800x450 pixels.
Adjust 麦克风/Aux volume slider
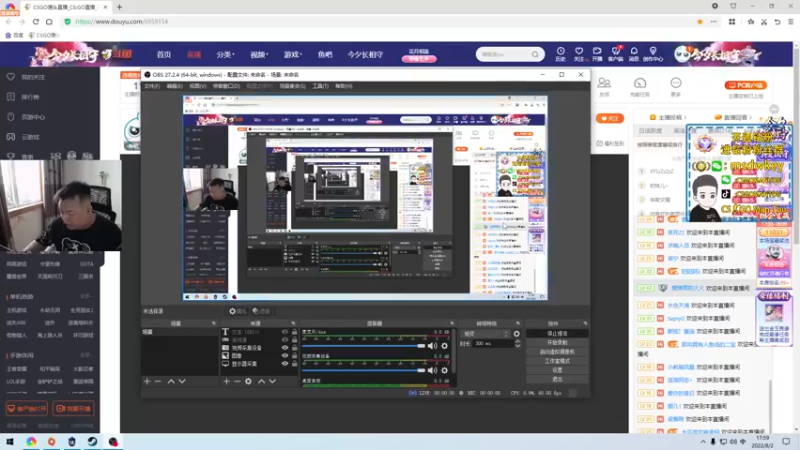[364, 346]
